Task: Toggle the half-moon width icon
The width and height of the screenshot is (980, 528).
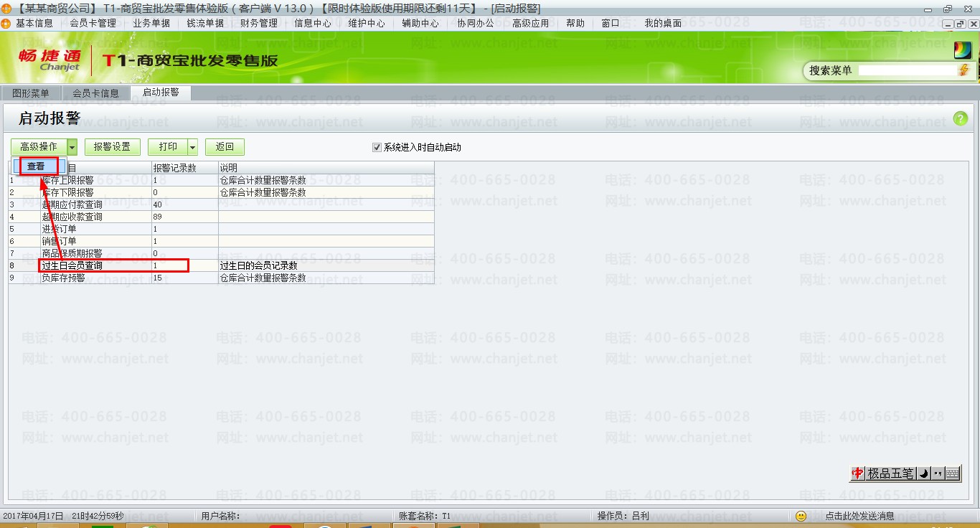Action: click(x=924, y=473)
